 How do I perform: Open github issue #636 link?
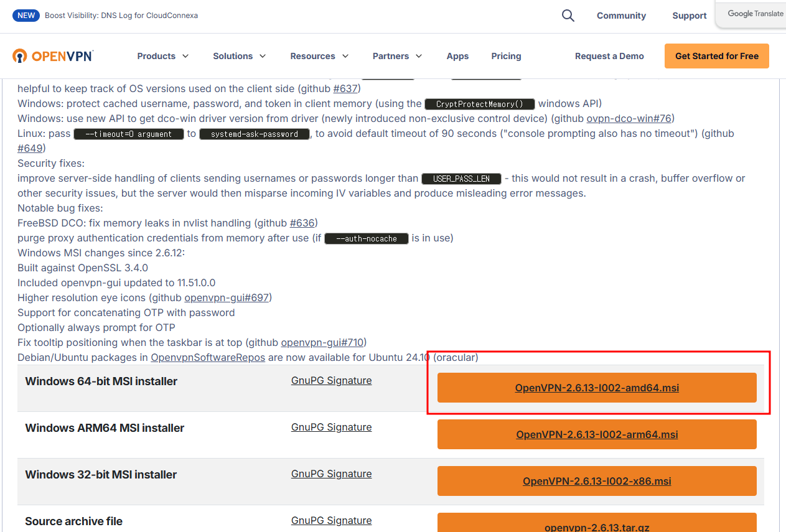coord(302,223)
